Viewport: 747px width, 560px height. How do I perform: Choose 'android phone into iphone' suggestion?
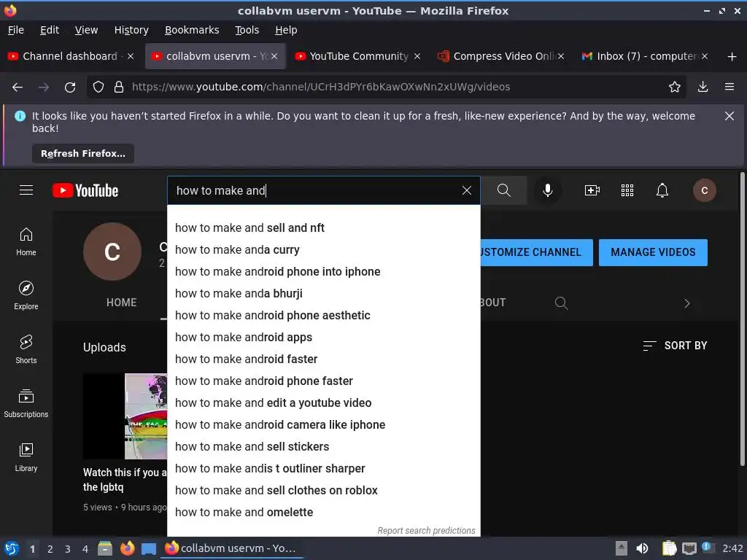click(323, 272)
